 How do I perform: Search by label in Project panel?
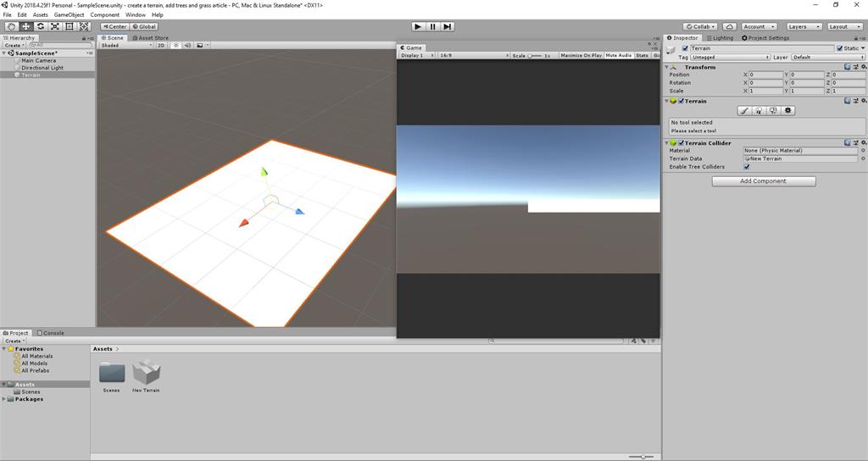(x=643, y=341)
